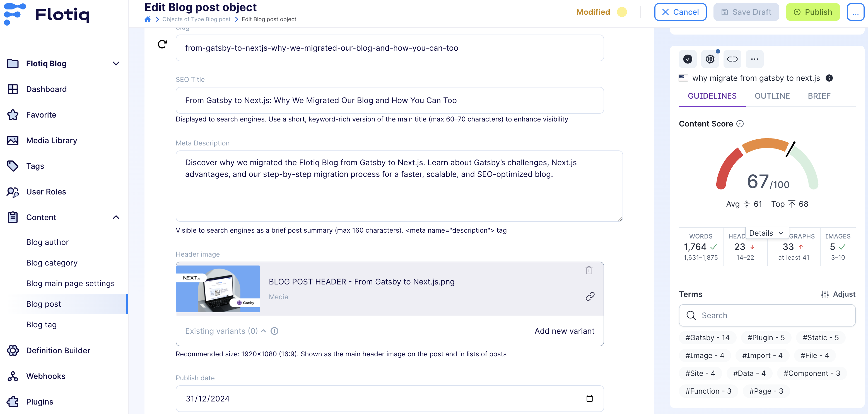868x414 pixels.
Task: Expand the Flotiq Blog workspace dropdown
Action: tap(116, 64)
